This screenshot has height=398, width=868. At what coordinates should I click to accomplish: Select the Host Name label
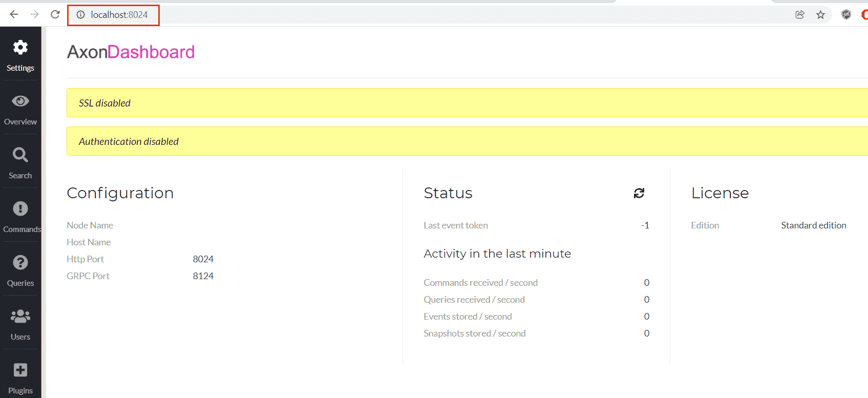coord(89,242)
